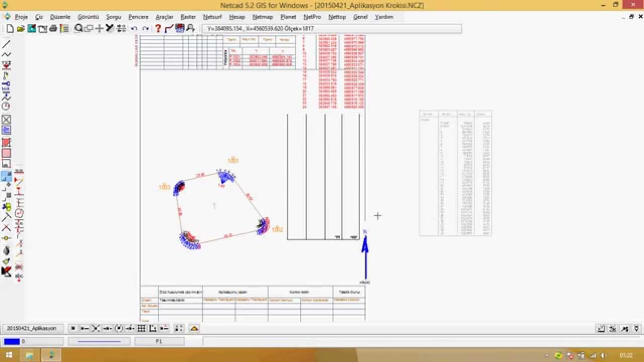Screen dimensions: 644x362
Task: Open the Proje menu
Action: pyautogui.click(x=22, y=17)
